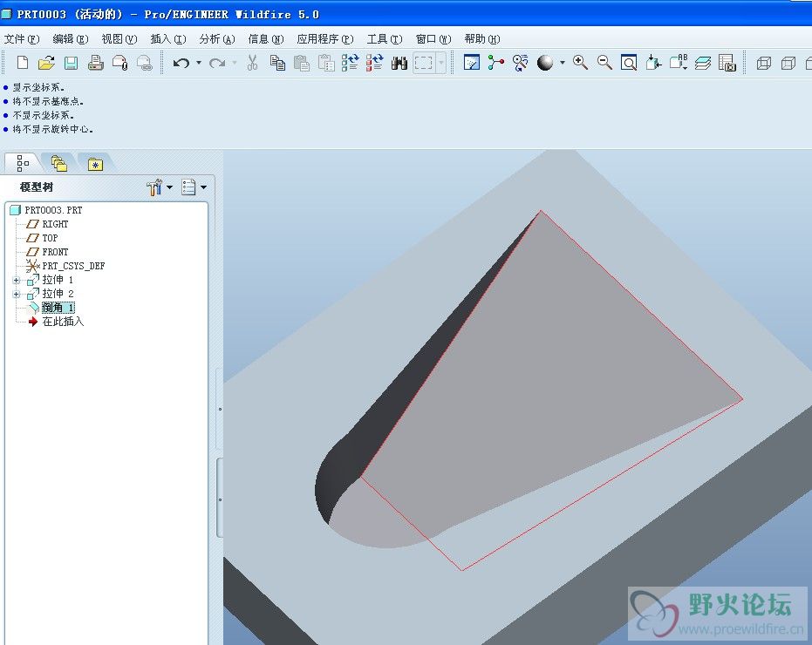The height and width of the screenshot is (645, 812).
Task: Click the Zoom In magnifier
Action: [580, 63]
